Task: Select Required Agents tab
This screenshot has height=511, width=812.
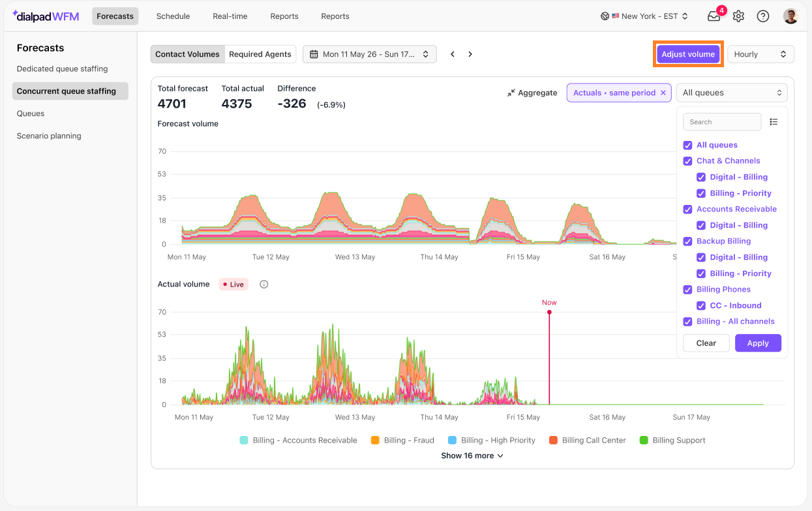Action: 260,54
